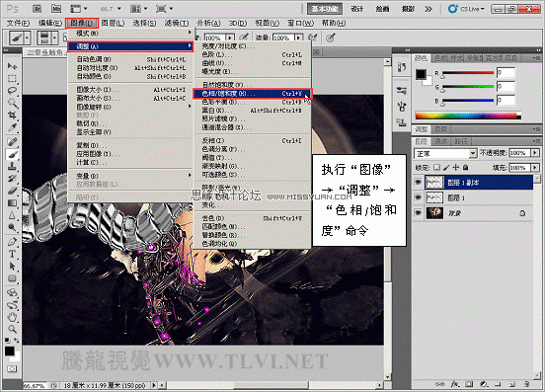The width and height of the screenshot is (545, 392).
Task: Toggle lock position icon
Action: click(x=456, y=168)
